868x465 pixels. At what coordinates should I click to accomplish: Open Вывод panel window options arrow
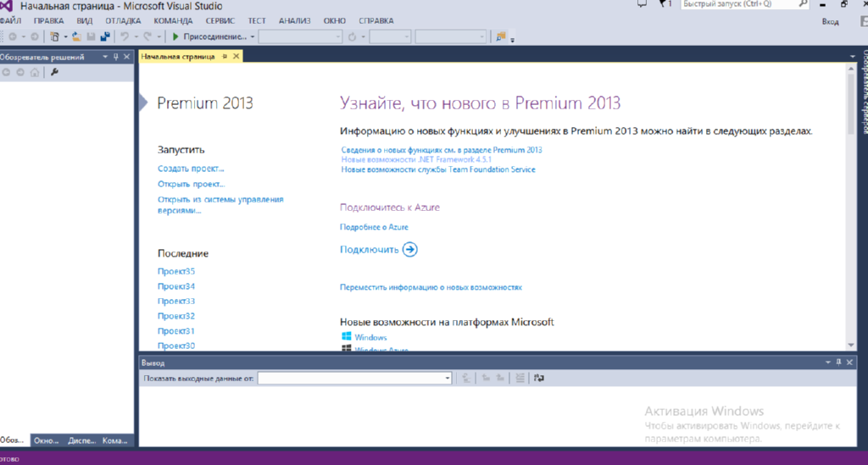pyautogui.click(x=827, y=363)
